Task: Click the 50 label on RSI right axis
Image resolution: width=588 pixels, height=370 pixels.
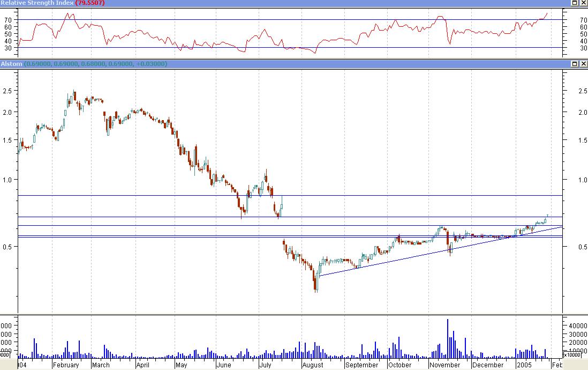Action: tap(584, 34)
